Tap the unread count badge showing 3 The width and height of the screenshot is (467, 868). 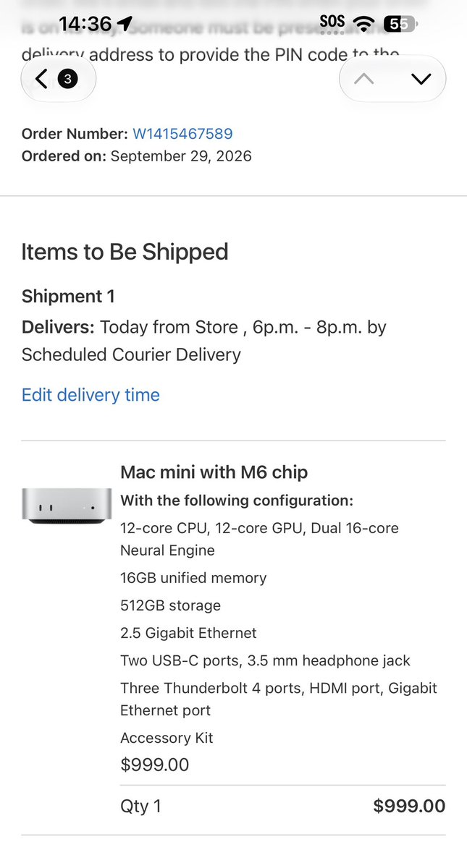67,80
